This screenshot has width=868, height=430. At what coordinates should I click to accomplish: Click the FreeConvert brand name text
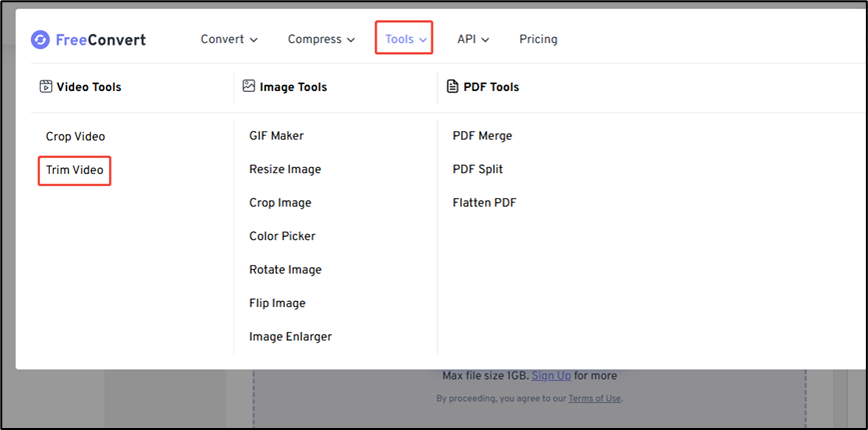click(101, 40)
